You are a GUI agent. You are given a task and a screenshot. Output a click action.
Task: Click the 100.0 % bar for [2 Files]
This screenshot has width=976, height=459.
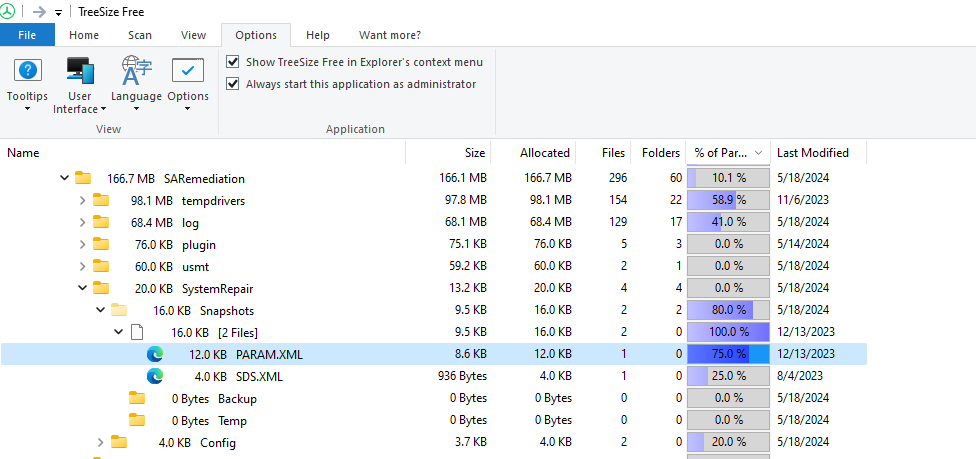pos(728,332)
